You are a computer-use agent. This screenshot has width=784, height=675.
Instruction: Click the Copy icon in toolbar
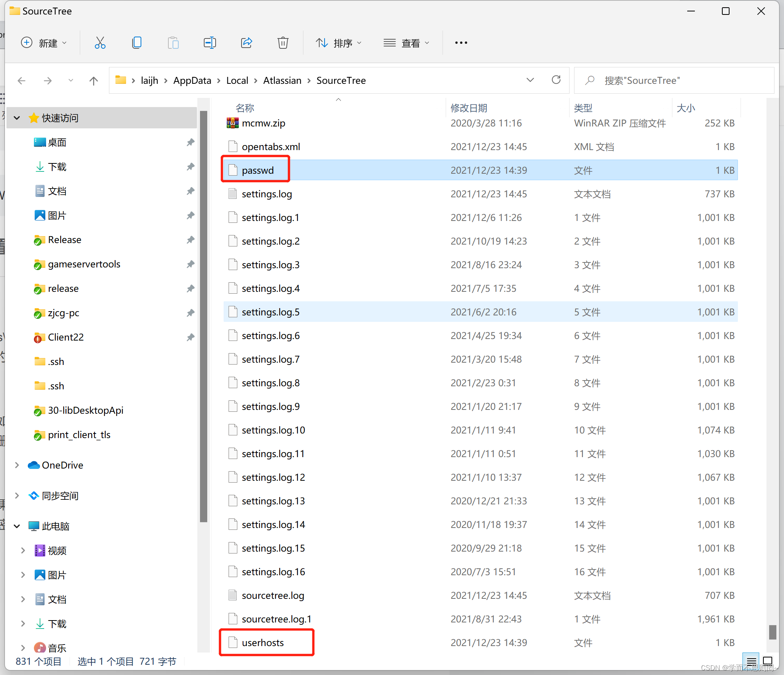137,43
